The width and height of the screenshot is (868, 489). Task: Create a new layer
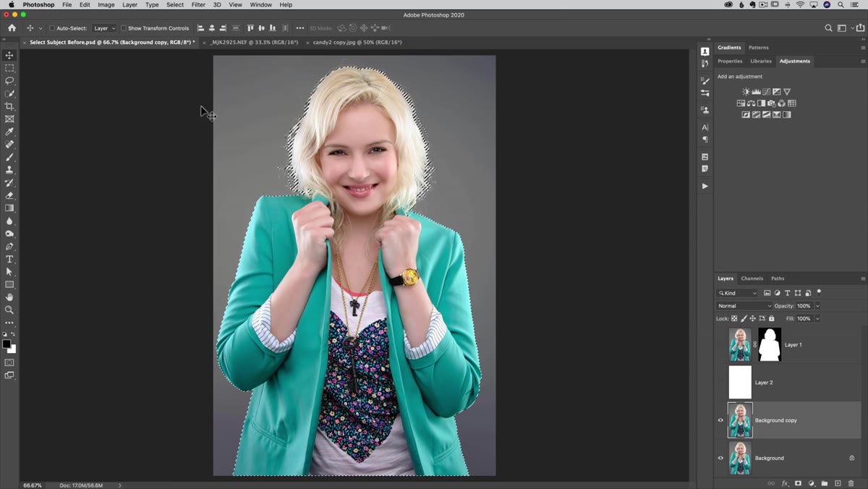click(x=838, y=483)
